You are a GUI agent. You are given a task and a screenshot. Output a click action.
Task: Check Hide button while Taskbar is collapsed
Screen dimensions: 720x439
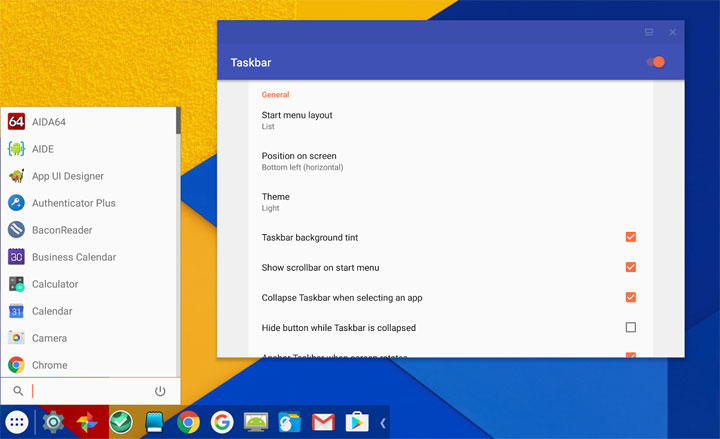631,327
